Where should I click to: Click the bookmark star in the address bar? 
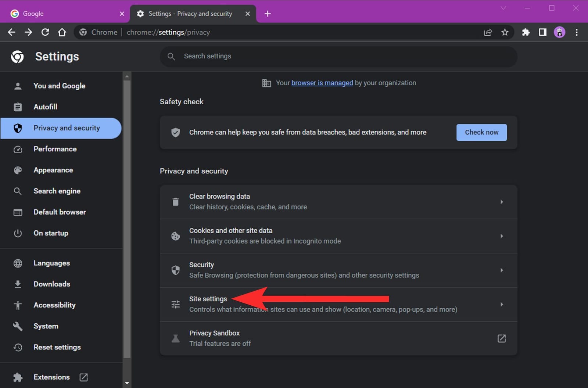[505, 32]
